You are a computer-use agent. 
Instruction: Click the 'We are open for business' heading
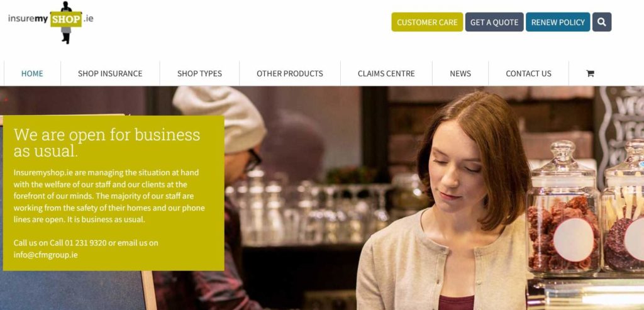coord(107,143)
